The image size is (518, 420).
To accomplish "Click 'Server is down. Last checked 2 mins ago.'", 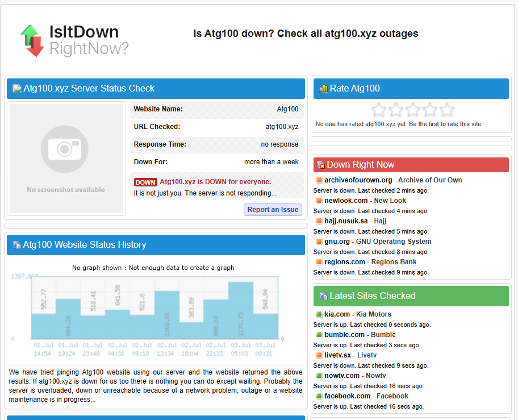I will click(371, 190).
